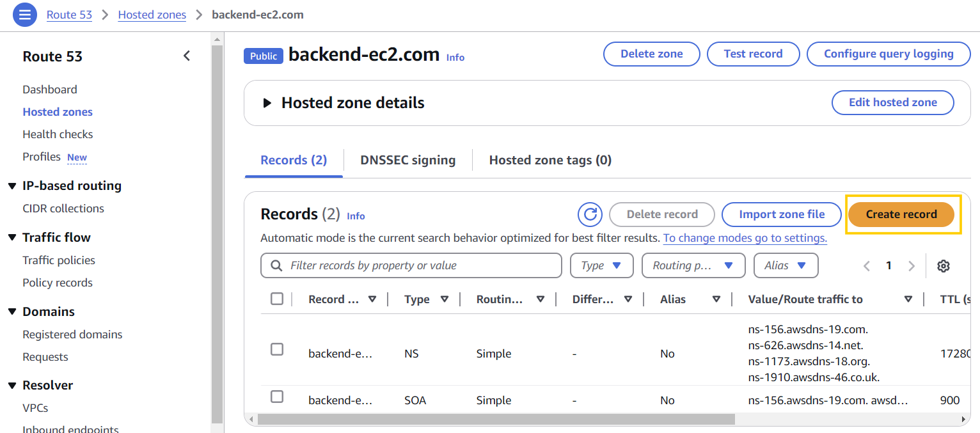Check the SOA record row checkbox
The height and width of the screenshot is (433, 980).
[277, 397]
